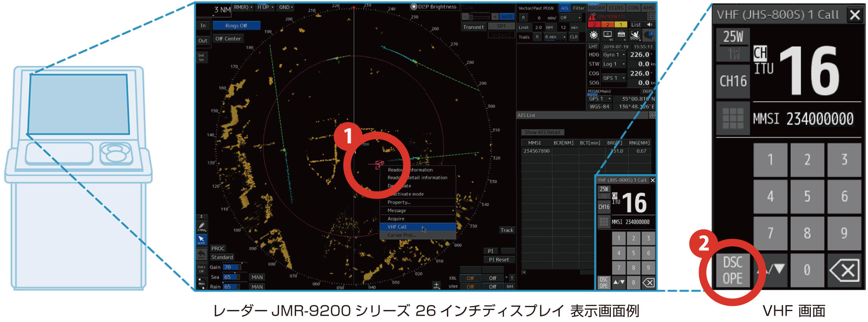Click the Show AIS Detail button

[542, 132]
